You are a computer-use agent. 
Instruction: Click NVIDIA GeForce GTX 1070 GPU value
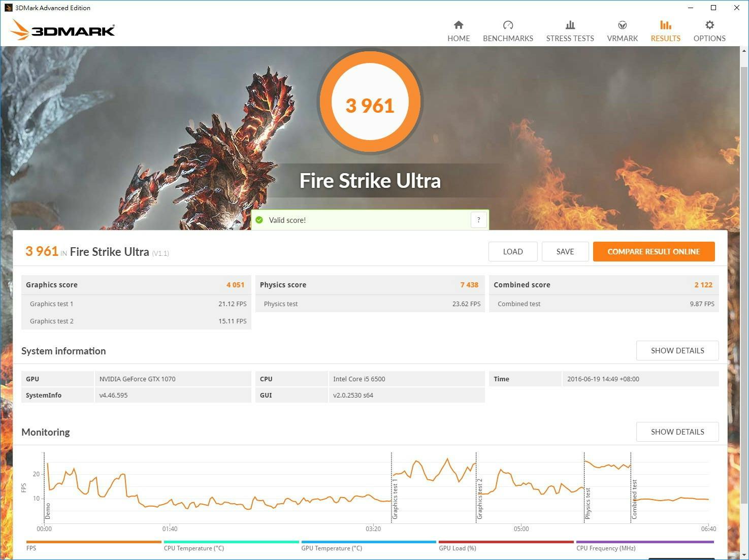point(137,379)
